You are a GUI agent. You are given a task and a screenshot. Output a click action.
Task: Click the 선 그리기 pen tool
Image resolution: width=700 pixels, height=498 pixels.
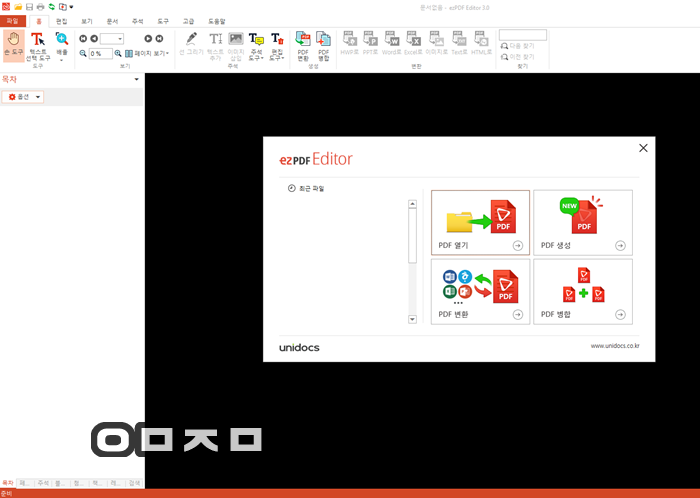(192, 44)
